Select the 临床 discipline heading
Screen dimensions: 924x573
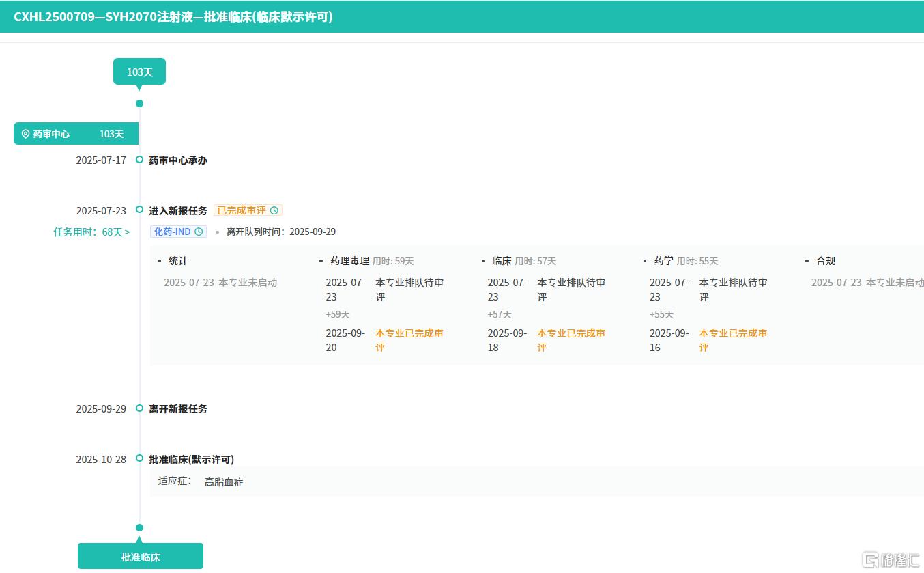click(x=502, y=261)
